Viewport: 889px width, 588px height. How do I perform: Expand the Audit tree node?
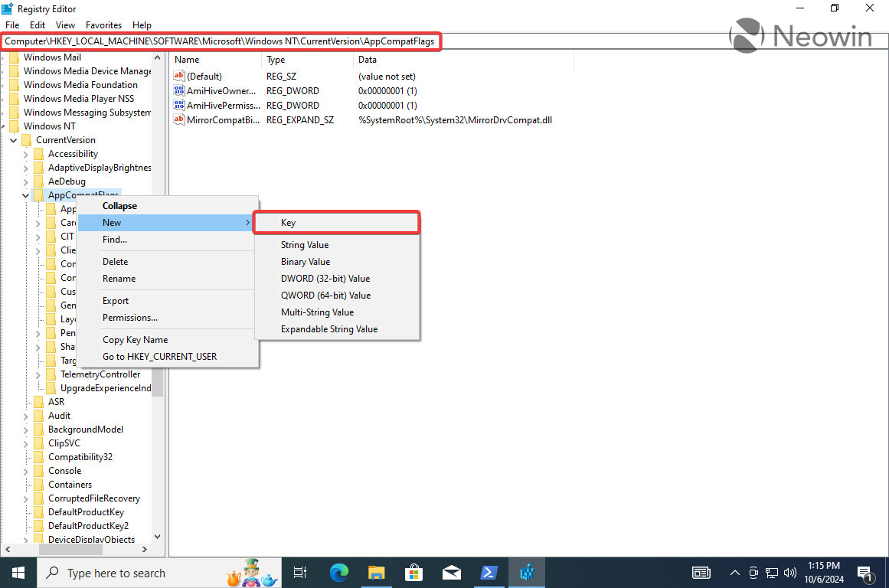pyautogui.click(x=25, y=416)
